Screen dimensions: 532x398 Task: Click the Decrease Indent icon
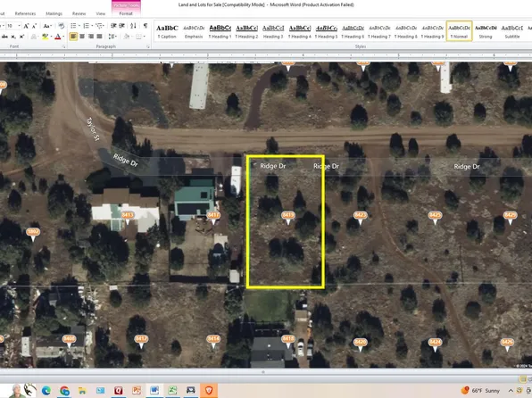click(113, 26)
